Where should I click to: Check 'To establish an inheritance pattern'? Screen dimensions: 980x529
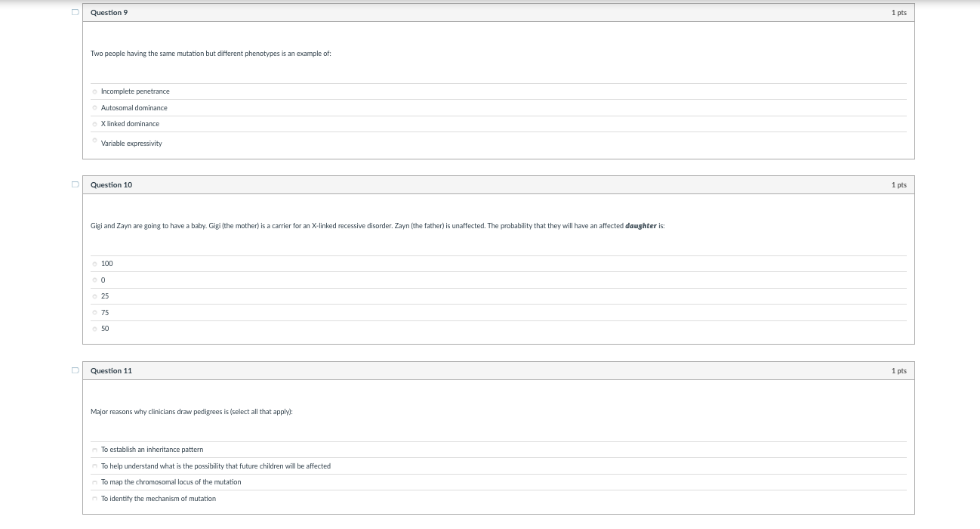tap(95, 450)
